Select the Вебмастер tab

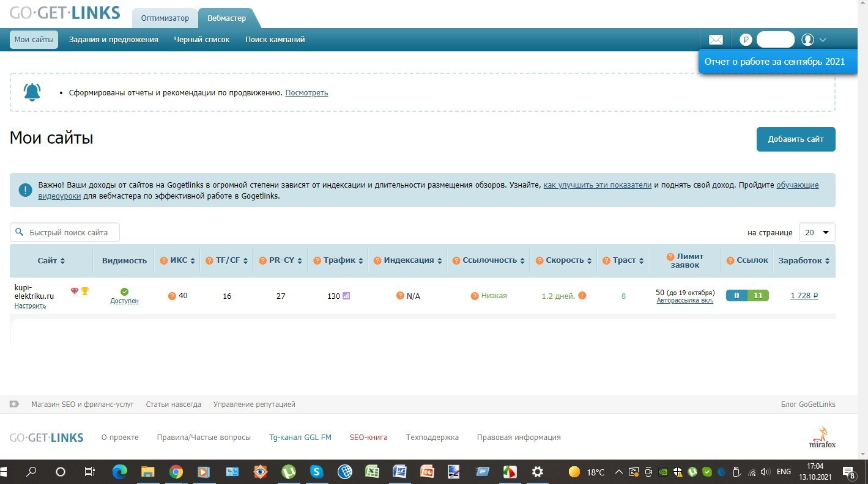tap(227, 18)
